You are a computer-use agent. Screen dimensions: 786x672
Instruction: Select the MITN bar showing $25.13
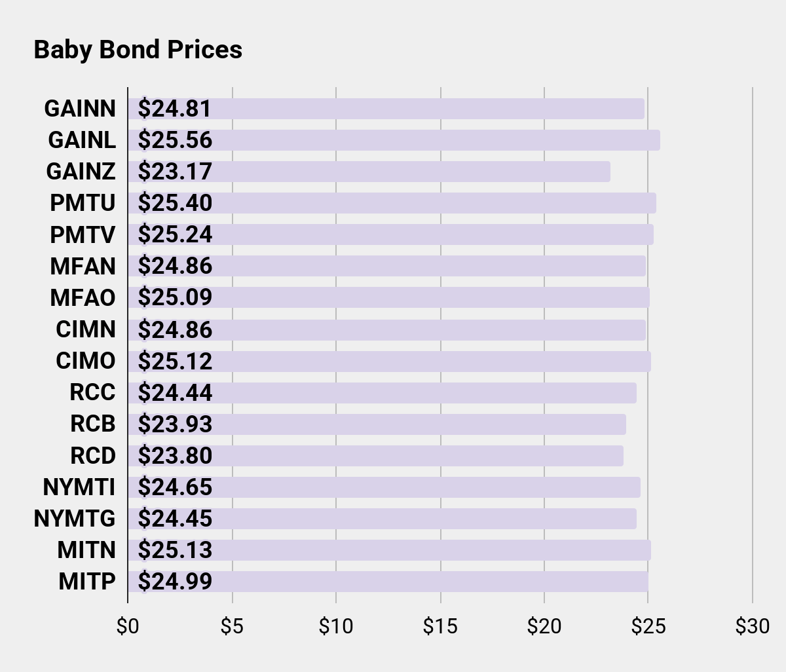click(390, 550)
